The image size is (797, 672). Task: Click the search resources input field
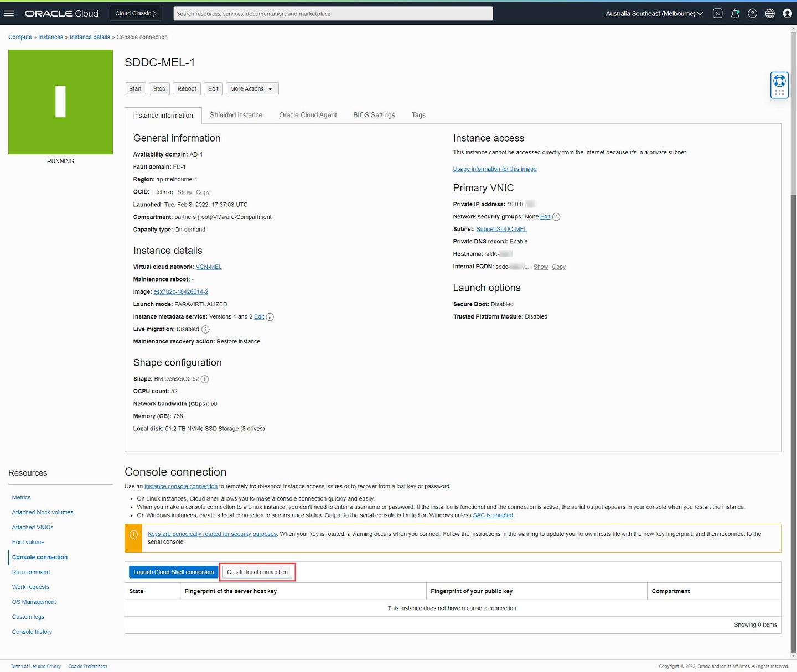tap(333, 13)
